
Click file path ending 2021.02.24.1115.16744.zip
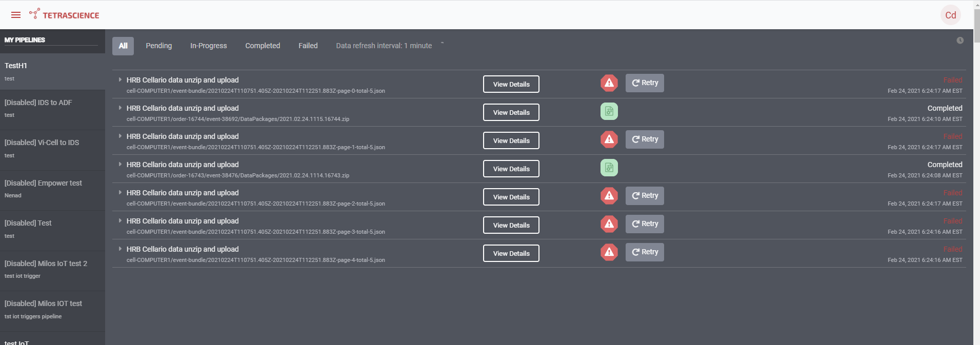(238, 119)
